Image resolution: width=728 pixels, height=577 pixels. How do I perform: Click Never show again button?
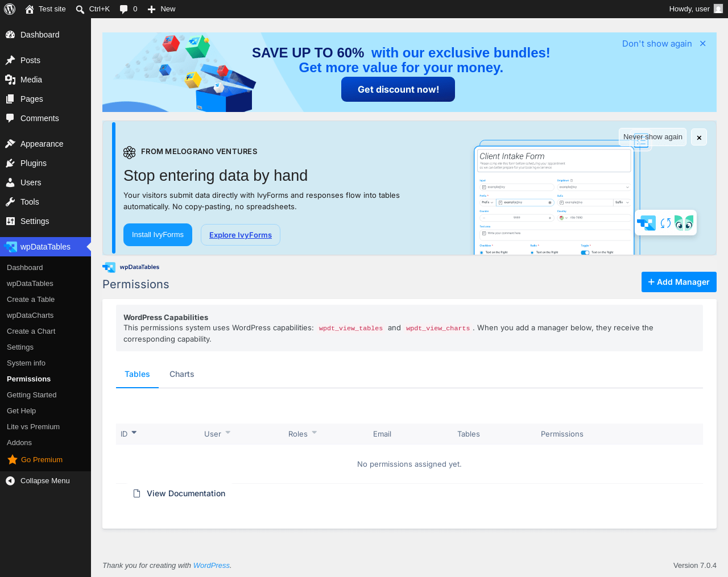coord(653,137)
